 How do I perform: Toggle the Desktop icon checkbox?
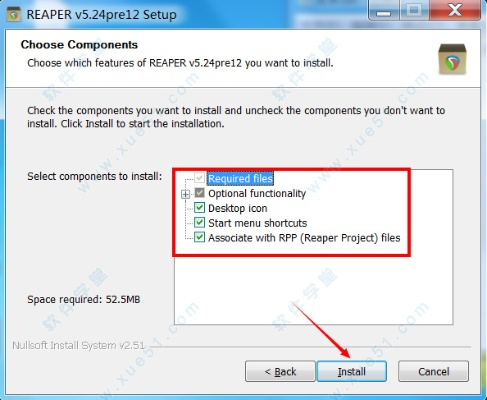(x=199, y=208)
